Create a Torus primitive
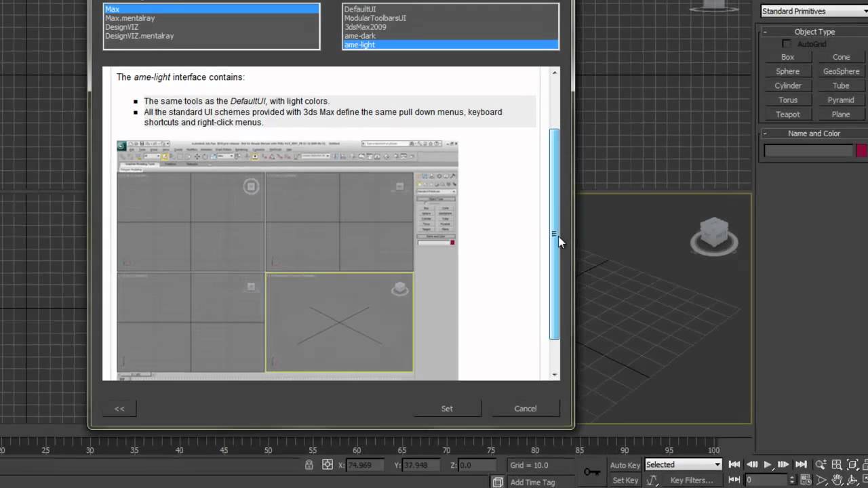 787,100
